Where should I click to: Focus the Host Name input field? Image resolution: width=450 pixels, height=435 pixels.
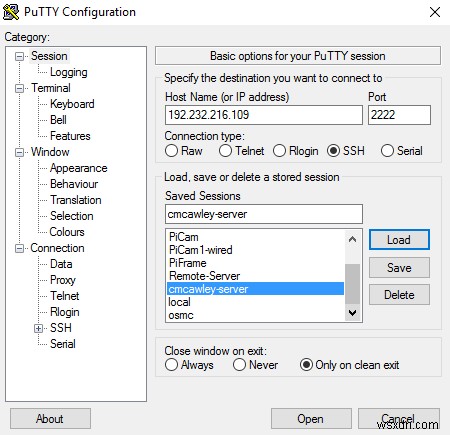[264, 115]
